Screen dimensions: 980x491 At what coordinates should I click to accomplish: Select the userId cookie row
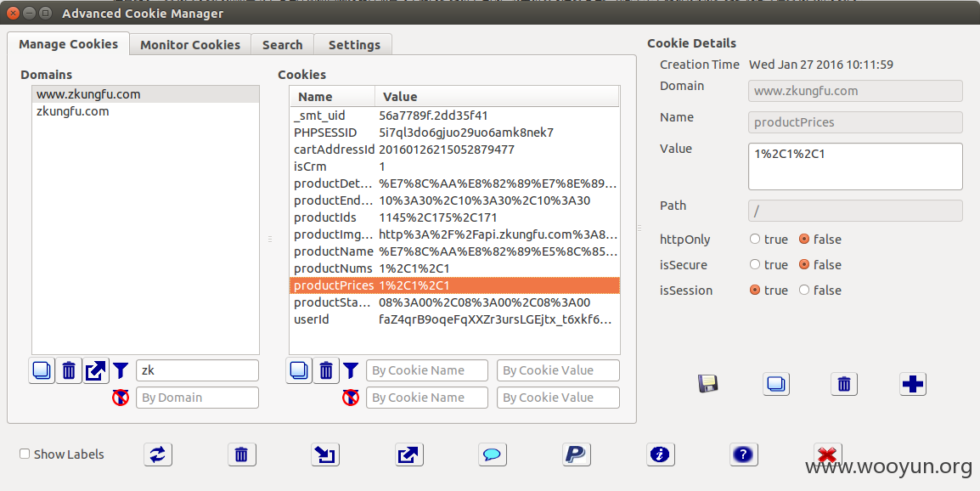click(x=454, y=319)
